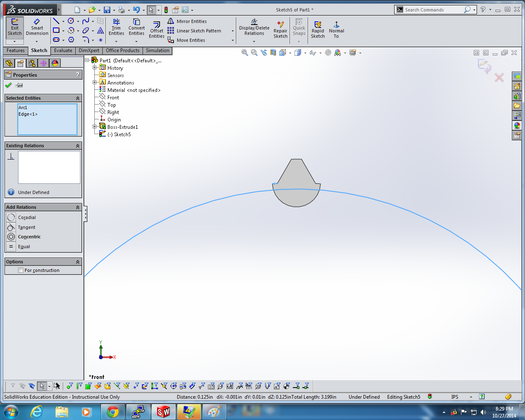Click Repair Sketch icon
The image size is (525, 420).
point(280,30)
